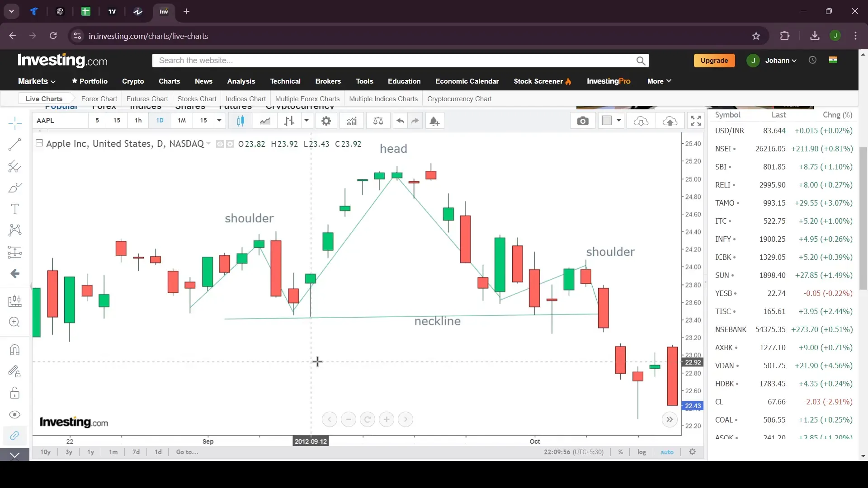Toggle auto scale on chart
Screen dimensions: 868x488
pos(667,452)
